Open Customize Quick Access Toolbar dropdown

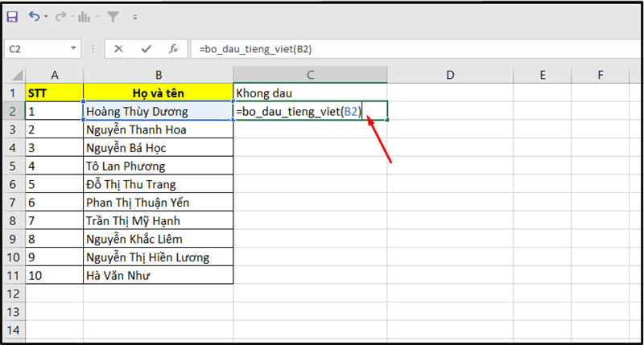pyautogui.click(x=135, y=17)
